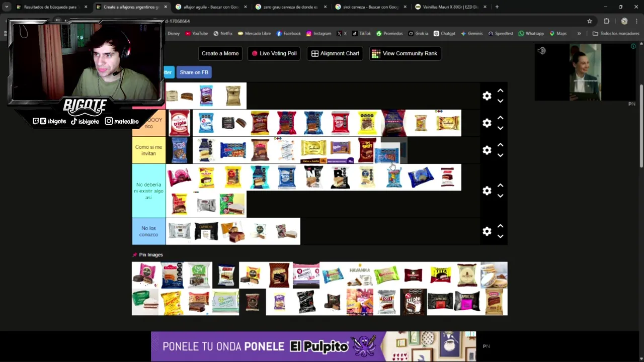
Task: Open the TikTok bookmark
Action: 361,34
